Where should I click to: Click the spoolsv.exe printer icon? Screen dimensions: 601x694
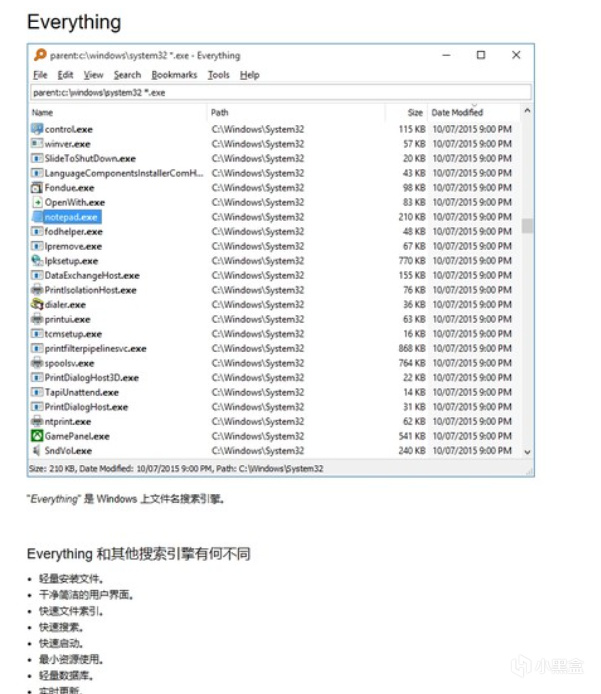pos(37,363)
